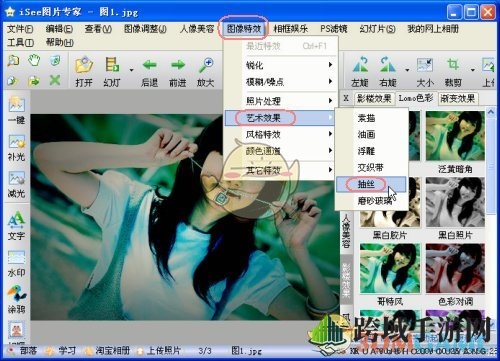
Task: Select the 裁剪 crop tool
Action: point(453,72)
